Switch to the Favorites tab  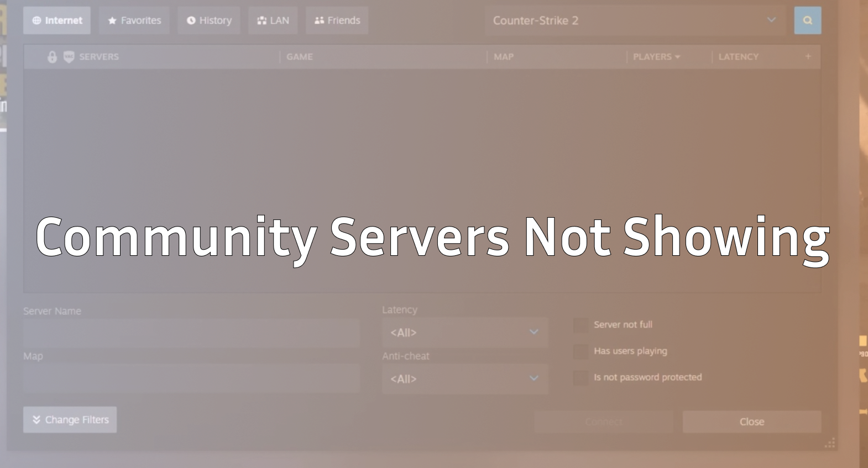[x=134, y=20]
